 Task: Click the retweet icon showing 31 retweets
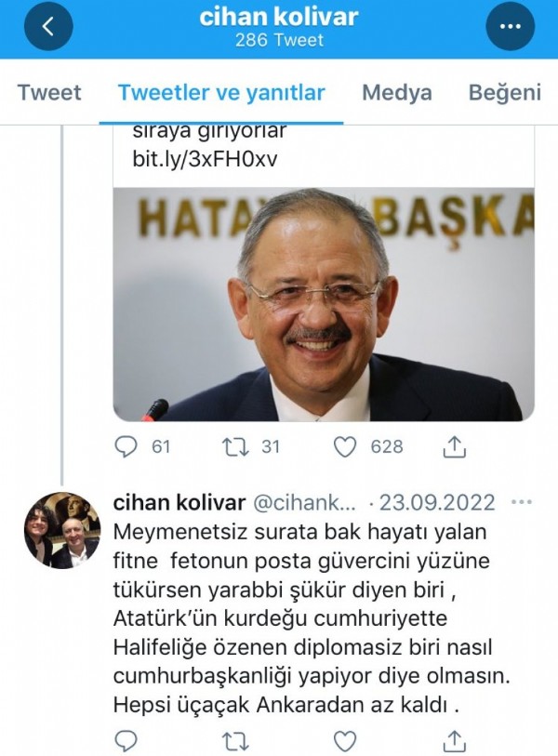tap(237, 446)
